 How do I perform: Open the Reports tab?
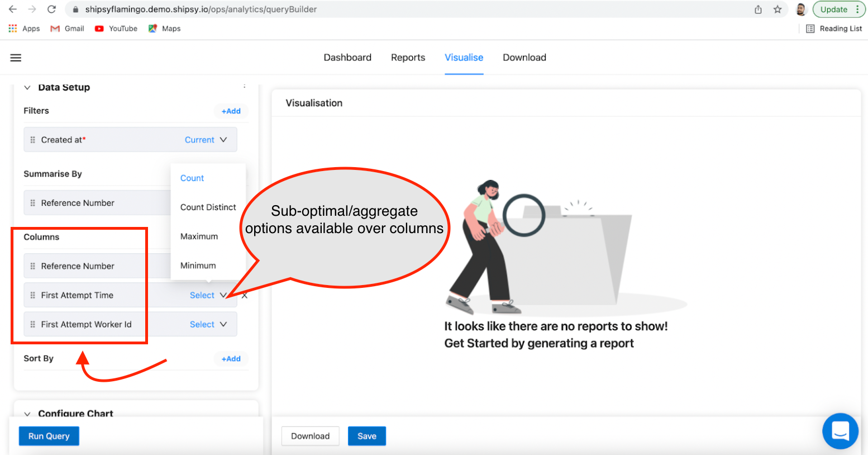click(x=408, y=58)
